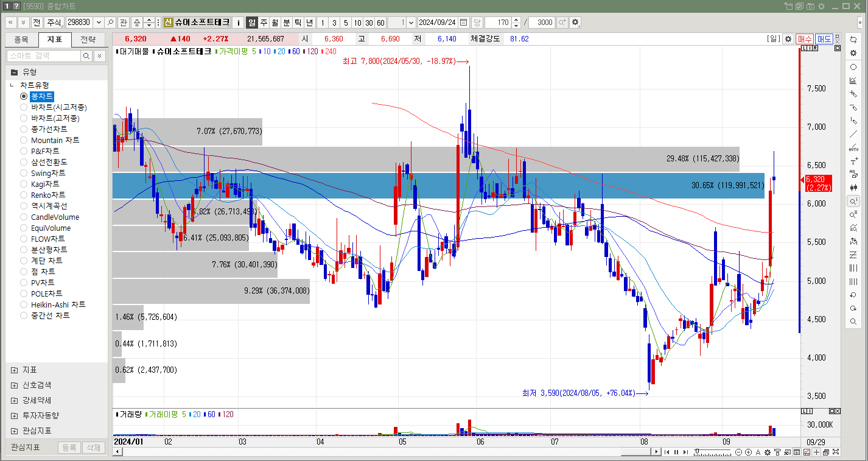Select the circle drawing tool

click(x=853, y=67)
